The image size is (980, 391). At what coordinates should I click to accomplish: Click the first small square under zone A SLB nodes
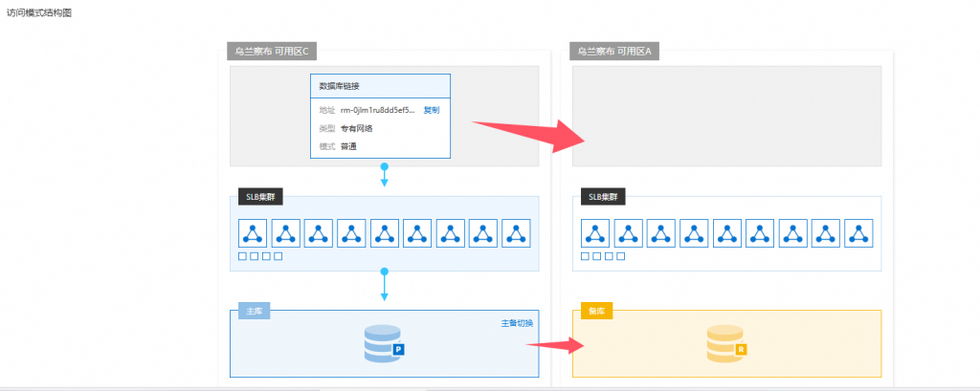(x=585, y=256)
